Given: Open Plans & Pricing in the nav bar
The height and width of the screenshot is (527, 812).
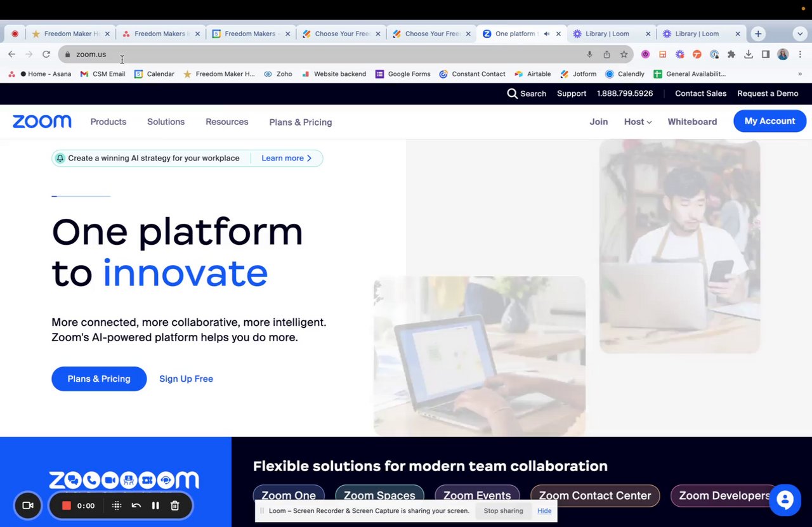Looking at the screenshot, I should pyautogui.click(x=301, y=122).
